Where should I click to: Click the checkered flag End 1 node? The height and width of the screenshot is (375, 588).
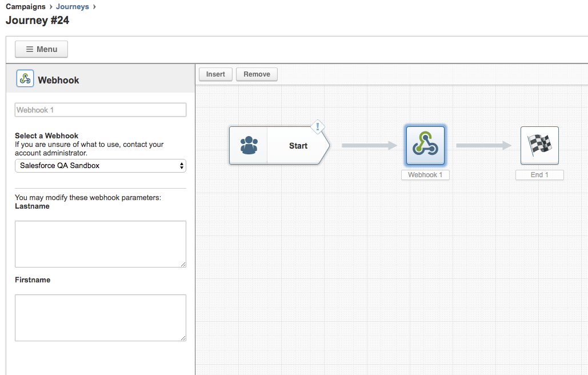tap(539, 145)
